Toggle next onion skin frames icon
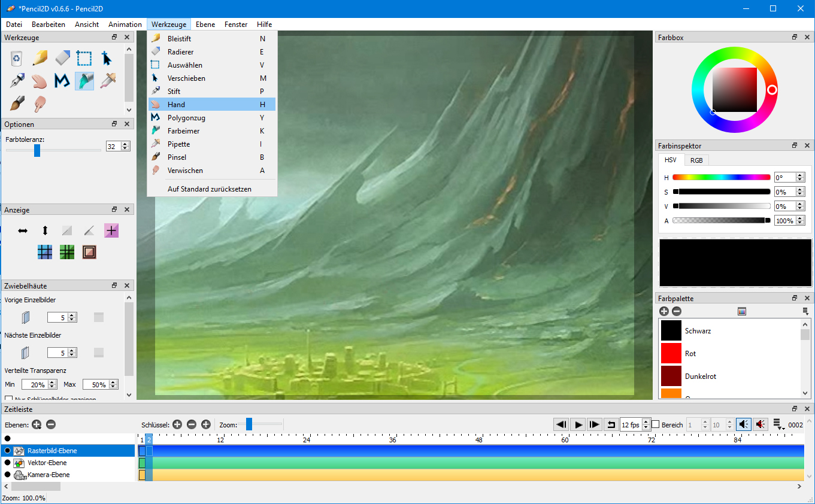 pos(26,353)
